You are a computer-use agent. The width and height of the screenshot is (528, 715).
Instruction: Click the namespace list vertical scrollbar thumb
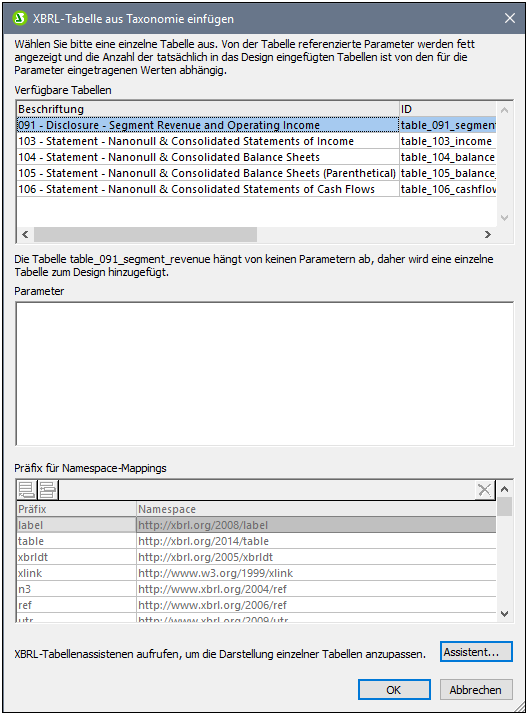click(504, 507)
